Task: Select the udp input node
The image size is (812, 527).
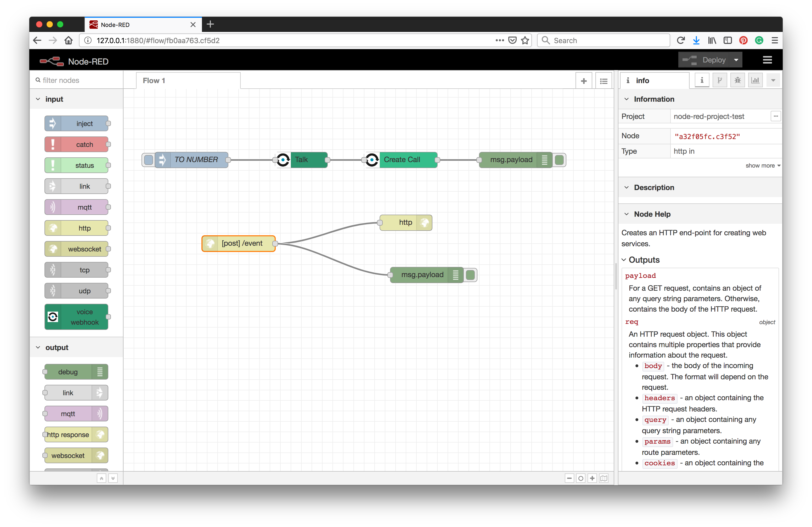Action: coord(76,291)
